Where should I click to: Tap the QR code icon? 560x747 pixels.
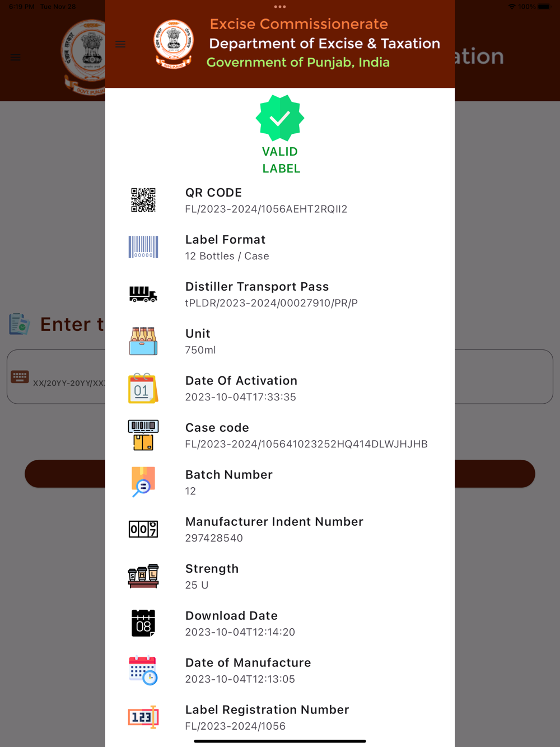click(x=143, y=200)
